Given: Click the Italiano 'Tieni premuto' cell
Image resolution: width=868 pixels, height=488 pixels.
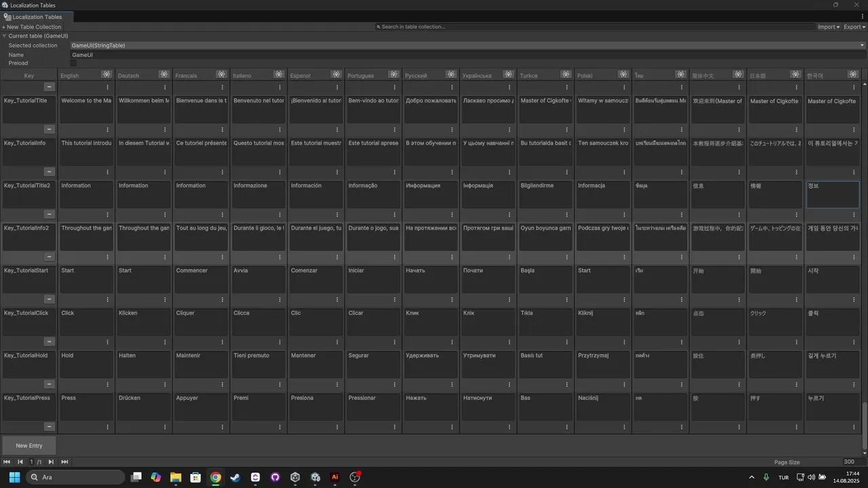Looking at the screenshot, I should (x=258, y=364).
